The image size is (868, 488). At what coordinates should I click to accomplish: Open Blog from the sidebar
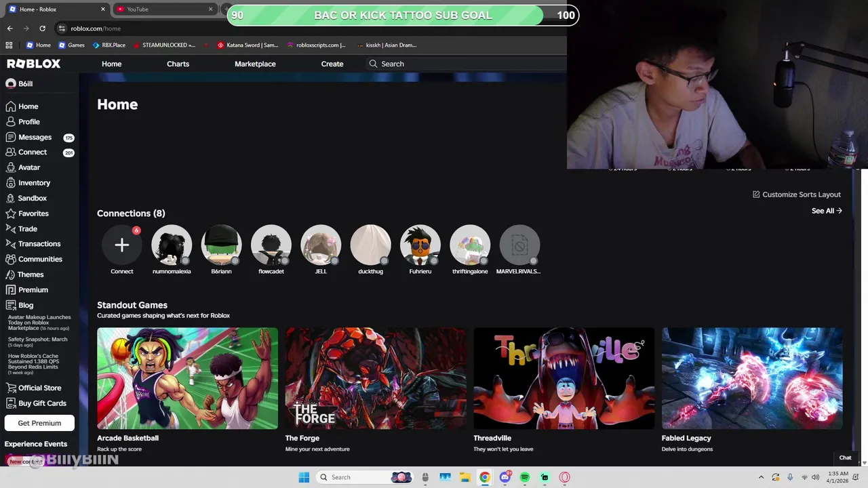(19, 305)
